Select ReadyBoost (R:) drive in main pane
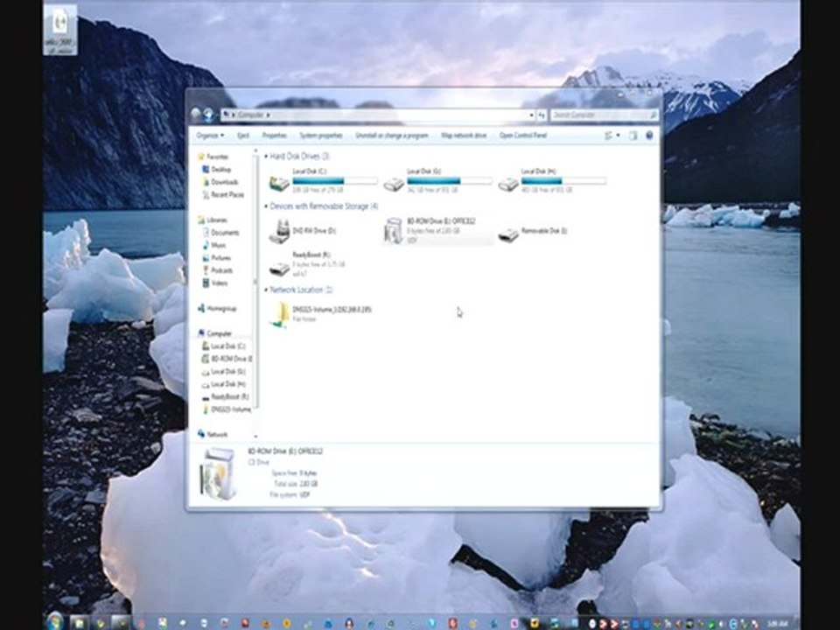This screenshot has height=630, width=840. [307, 264]
